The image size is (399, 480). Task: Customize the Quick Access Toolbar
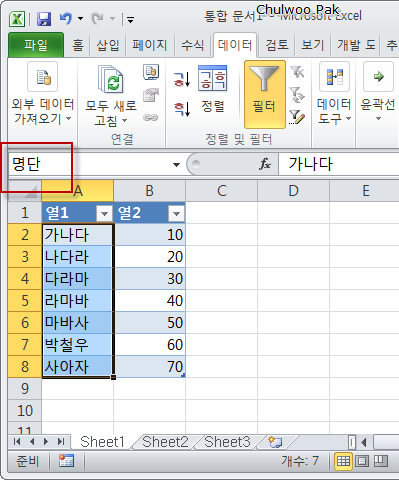(130, 20)
